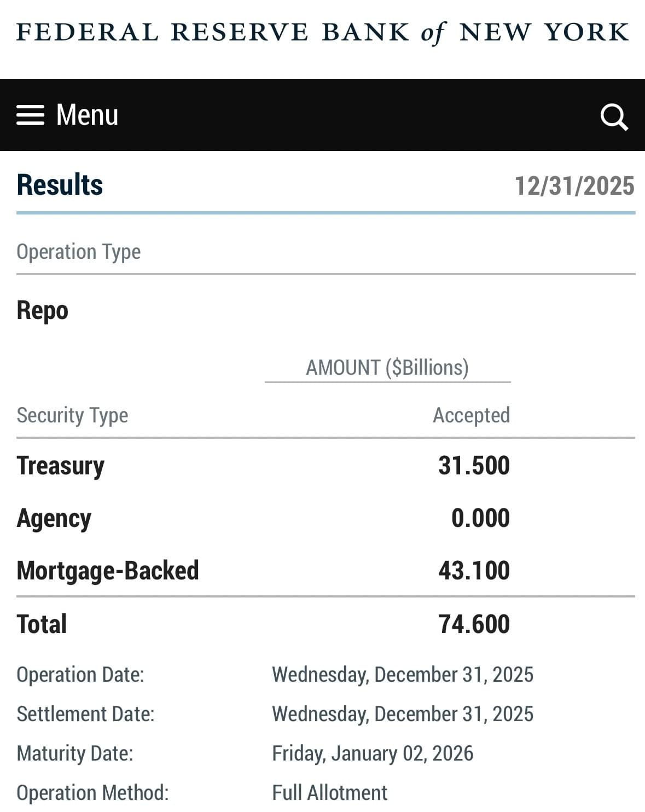
Task: Click the Accepted column header
Action: [x=471, y=415]
